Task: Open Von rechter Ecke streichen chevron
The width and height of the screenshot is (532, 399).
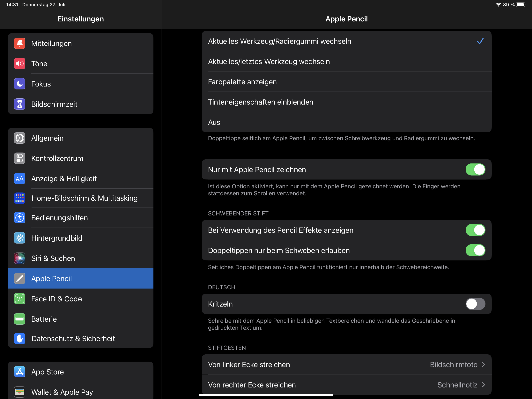Action: click(484, 385)
